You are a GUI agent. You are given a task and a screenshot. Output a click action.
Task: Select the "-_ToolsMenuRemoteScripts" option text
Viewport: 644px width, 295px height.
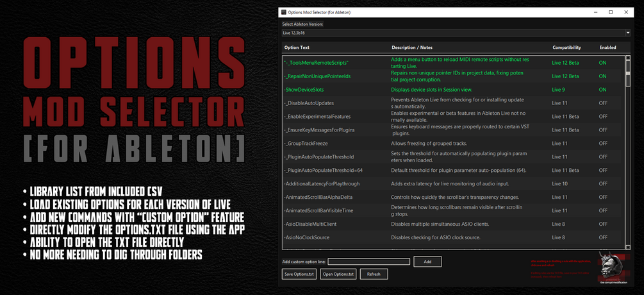point(316,63)
